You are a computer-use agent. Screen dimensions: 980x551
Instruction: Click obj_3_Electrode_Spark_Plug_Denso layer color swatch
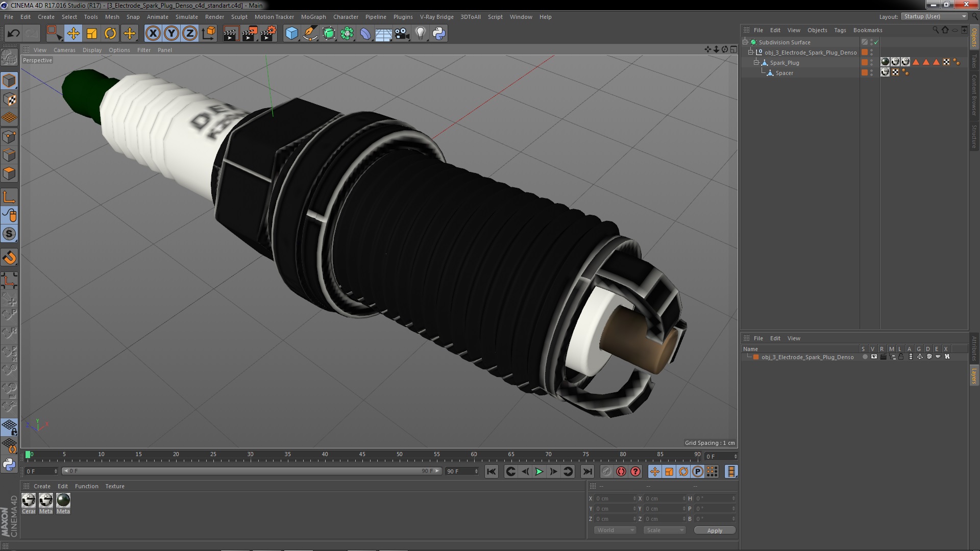coord(756,357)
